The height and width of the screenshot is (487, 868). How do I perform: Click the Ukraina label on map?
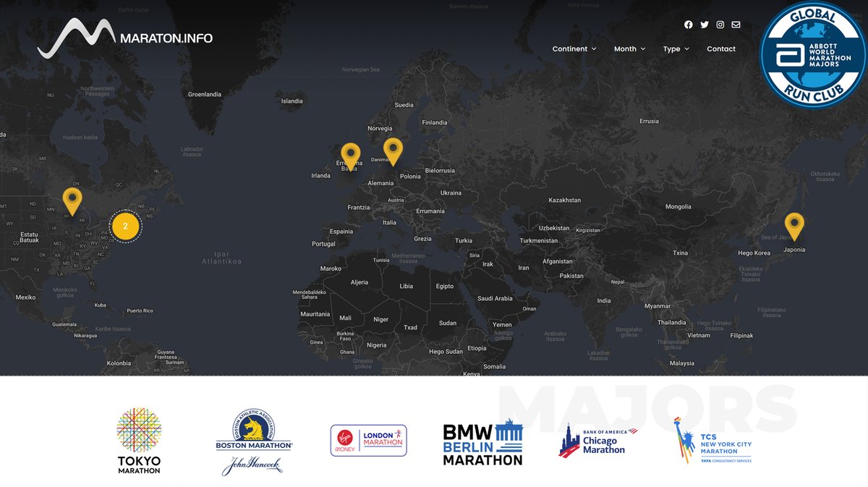[x=451, y=193]
